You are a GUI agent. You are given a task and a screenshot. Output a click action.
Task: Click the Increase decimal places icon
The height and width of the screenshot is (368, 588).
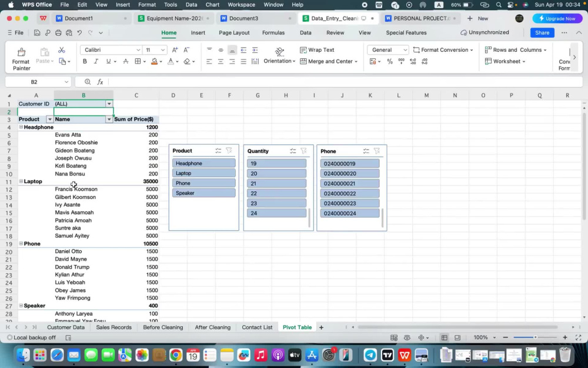(413, 61)
